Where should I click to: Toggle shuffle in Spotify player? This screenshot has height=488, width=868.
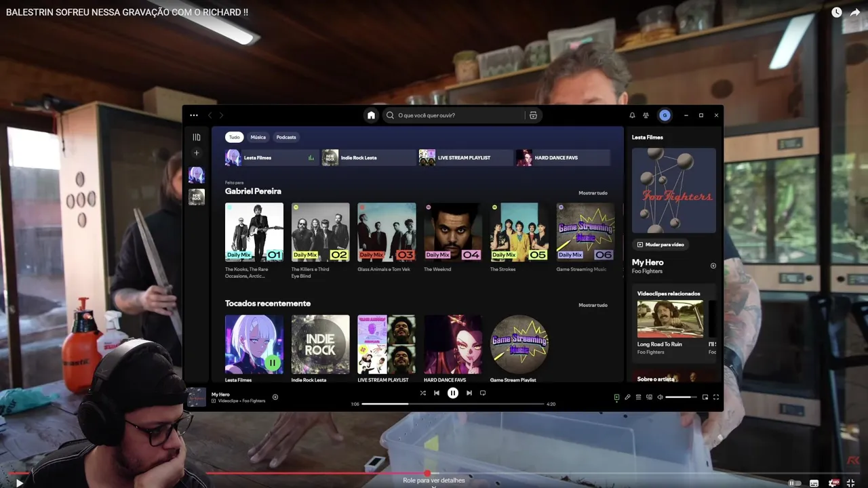422,393
